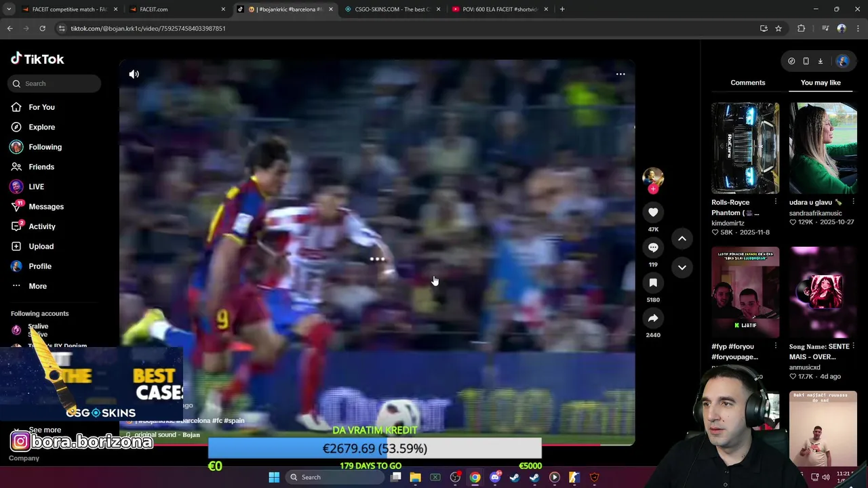This screenshot has width=868, height=488.
Task: Click the TikTok logo
Action: [37, 59]
